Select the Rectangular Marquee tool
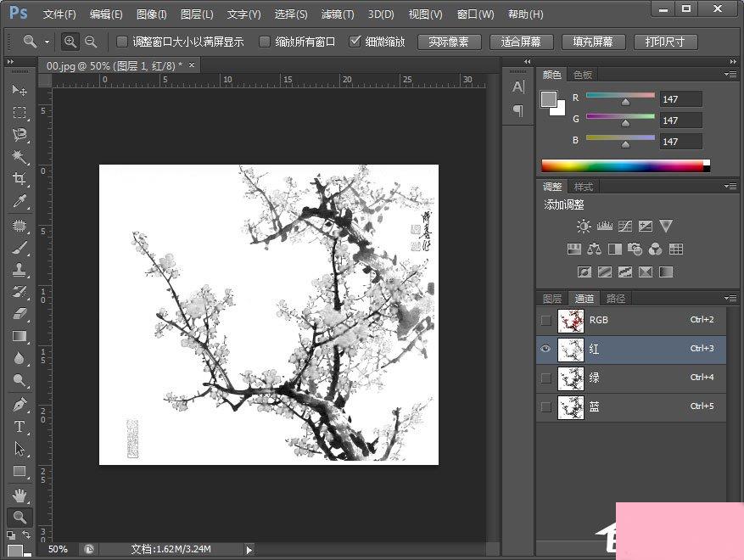744x560 pixels. [19, 113]
